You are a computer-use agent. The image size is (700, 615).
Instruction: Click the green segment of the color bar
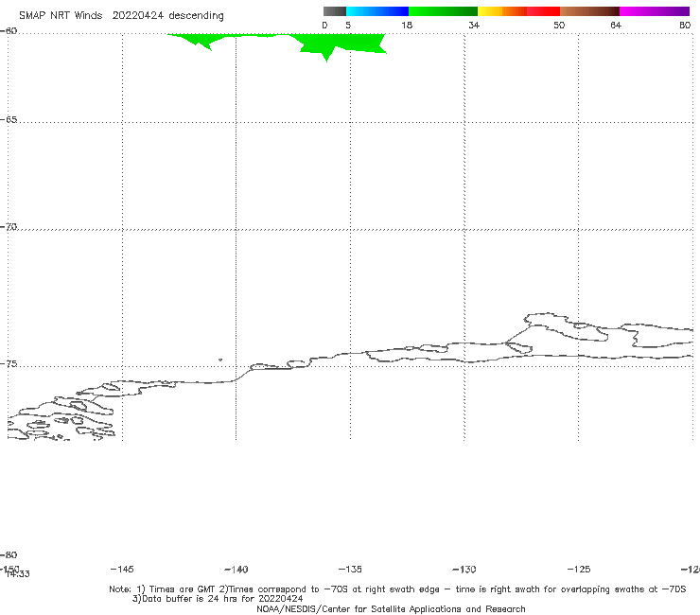tap(444, 11)
